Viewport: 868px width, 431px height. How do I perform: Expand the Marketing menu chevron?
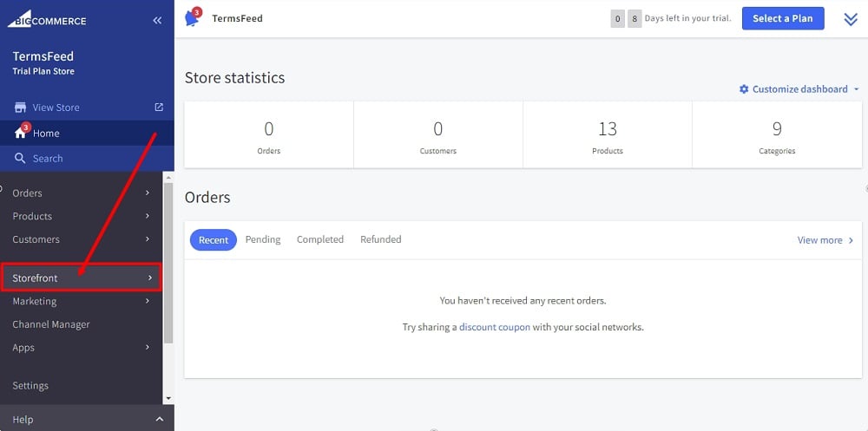(148, 301)
